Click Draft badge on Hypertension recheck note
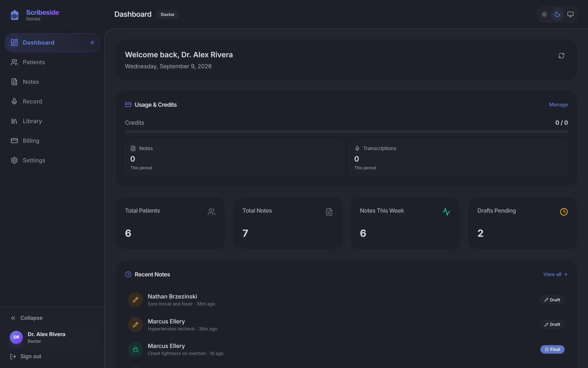588x368 pixels. (x=552, y=325)
